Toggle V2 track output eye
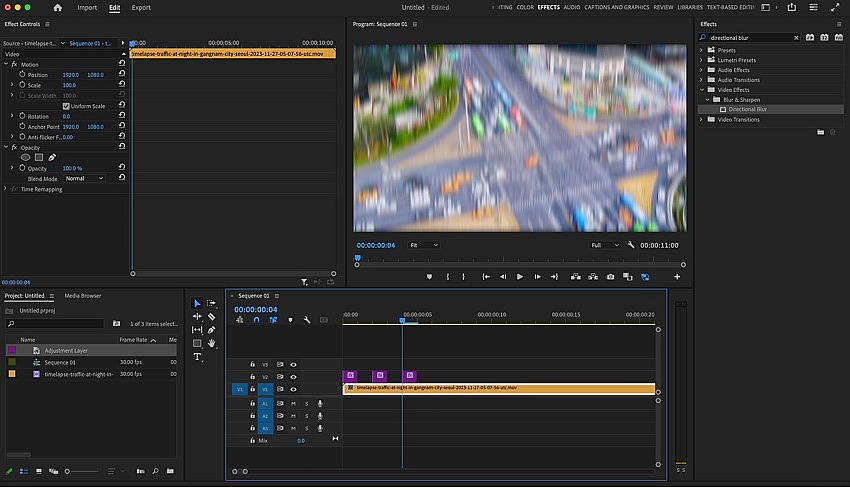850x487 pixels. click(x=293, y=377)
